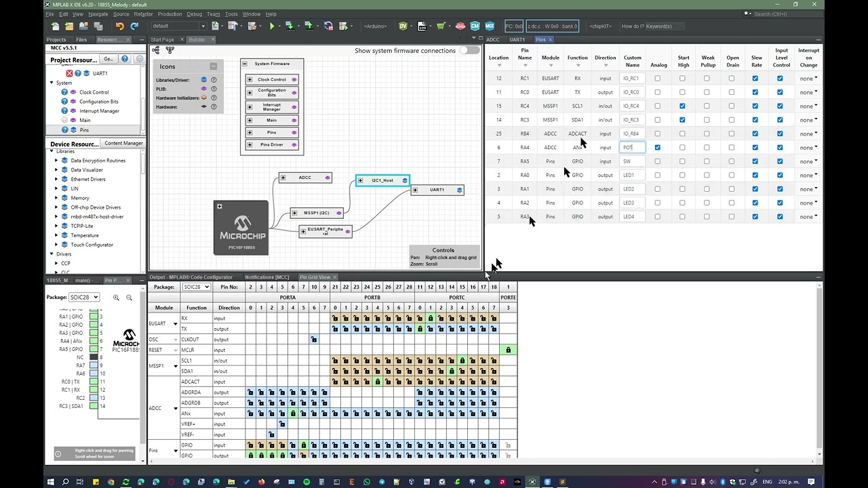Image resolution: width=868 pixels, height=488 pixels.
Task: Click the help icon next to Libraries/Driver legend
Action: 214,80
